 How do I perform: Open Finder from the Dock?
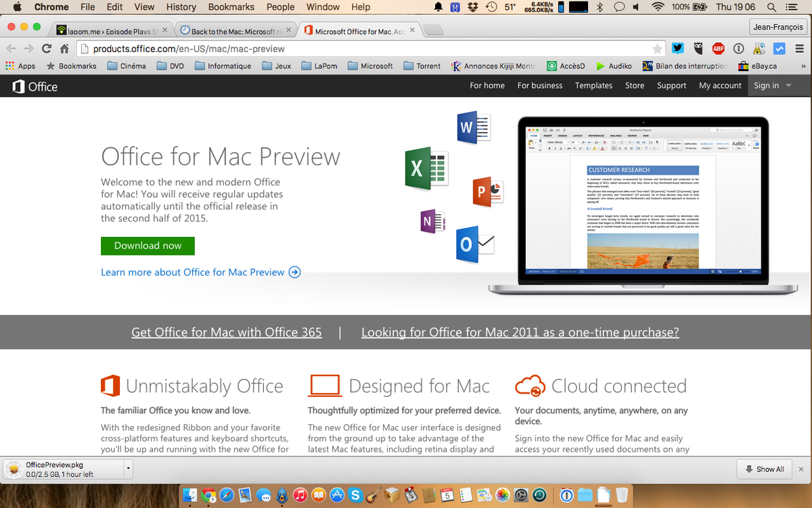[x=189, y=495]
